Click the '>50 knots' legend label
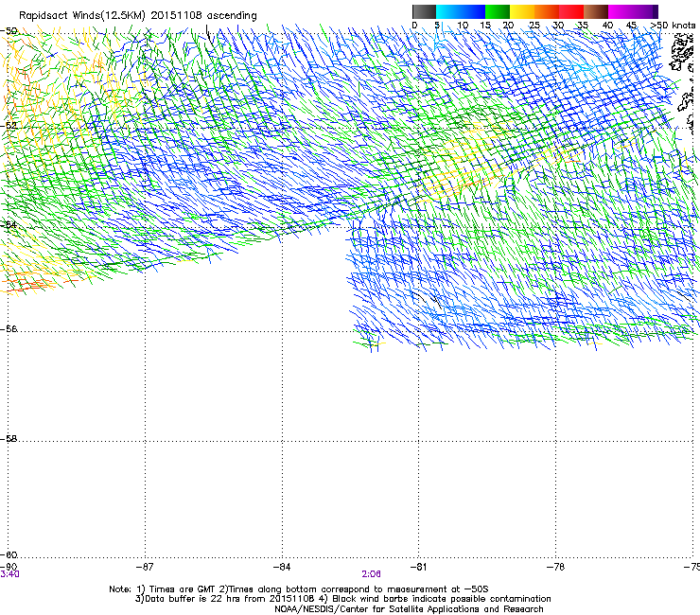Viewport: 700px width, 615px height. pos(673,26)
